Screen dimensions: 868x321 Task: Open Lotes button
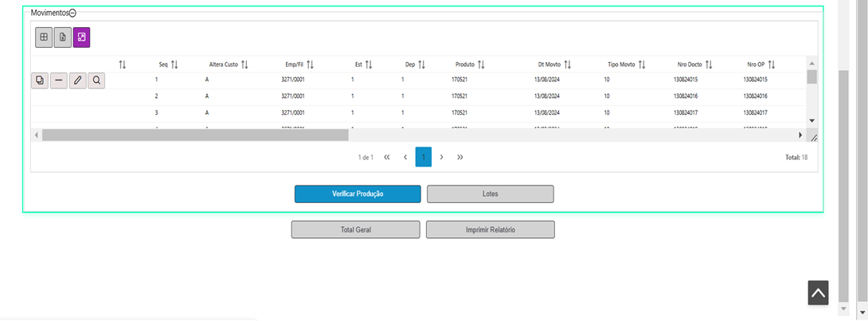point(490,194)
